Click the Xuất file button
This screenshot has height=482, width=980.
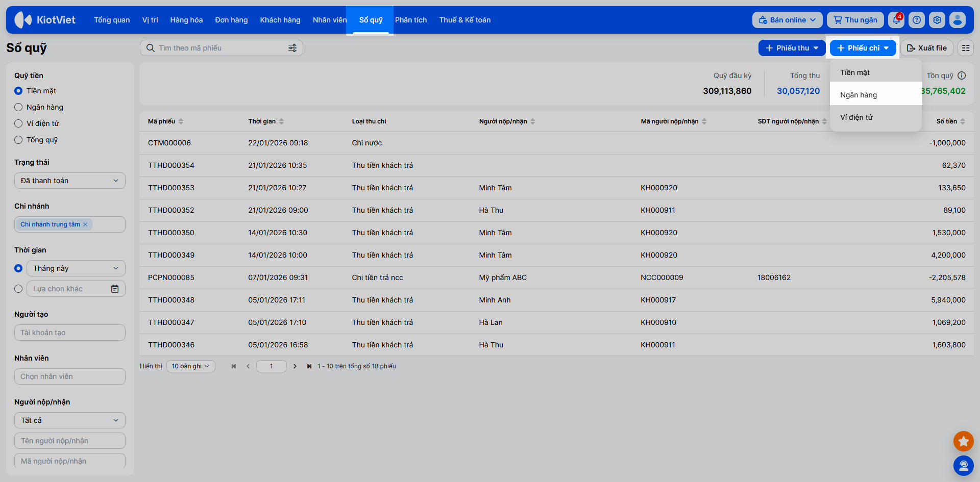pyautogui.click(x=926, y=48)
